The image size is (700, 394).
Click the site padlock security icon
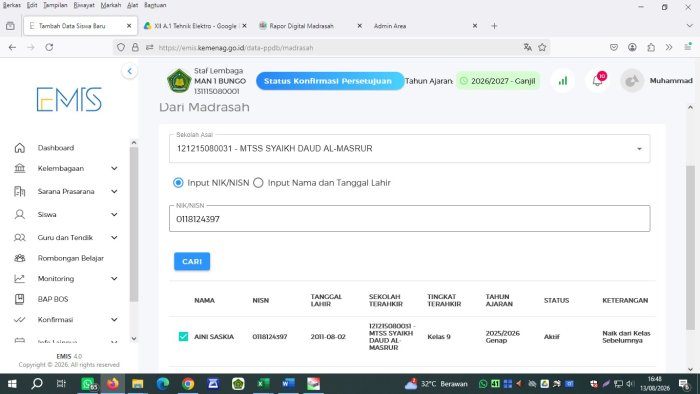coord(135,47)
